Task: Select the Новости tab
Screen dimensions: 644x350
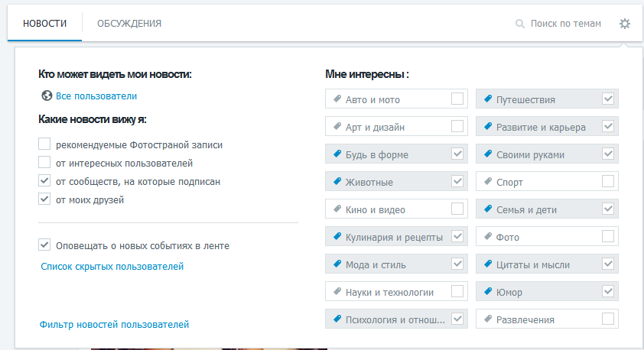Action: tap(45, 24)
